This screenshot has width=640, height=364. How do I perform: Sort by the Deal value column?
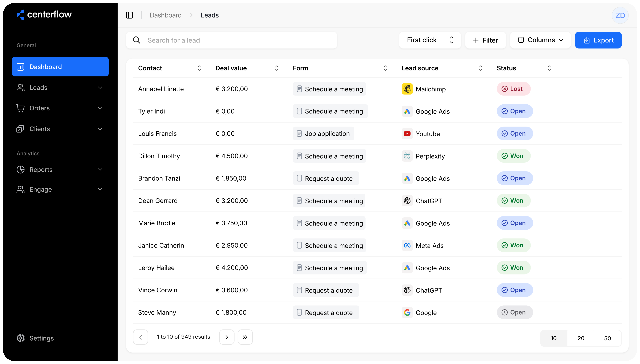pos(276,68)
